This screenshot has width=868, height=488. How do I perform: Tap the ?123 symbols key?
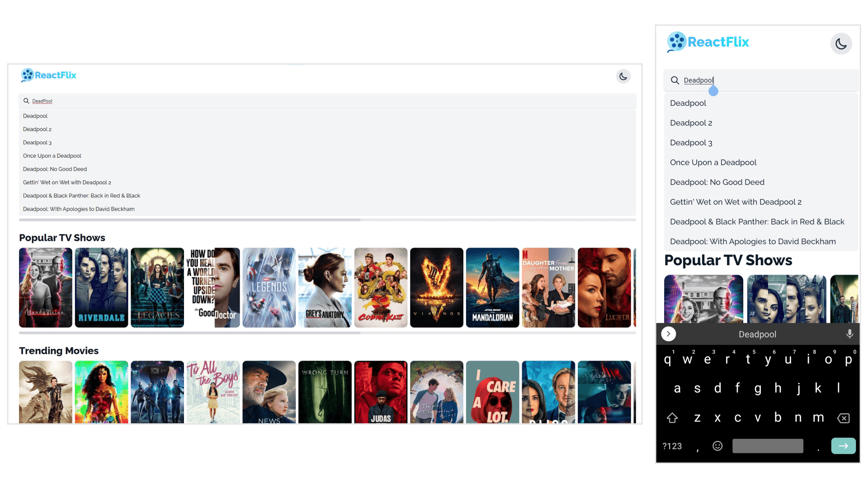click(672, 446)
